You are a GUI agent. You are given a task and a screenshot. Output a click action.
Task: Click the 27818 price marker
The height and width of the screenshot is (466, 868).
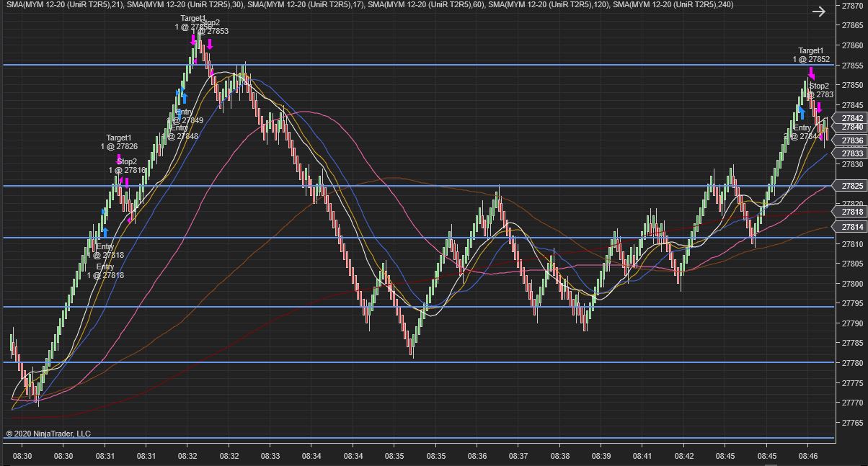[851, 212]
